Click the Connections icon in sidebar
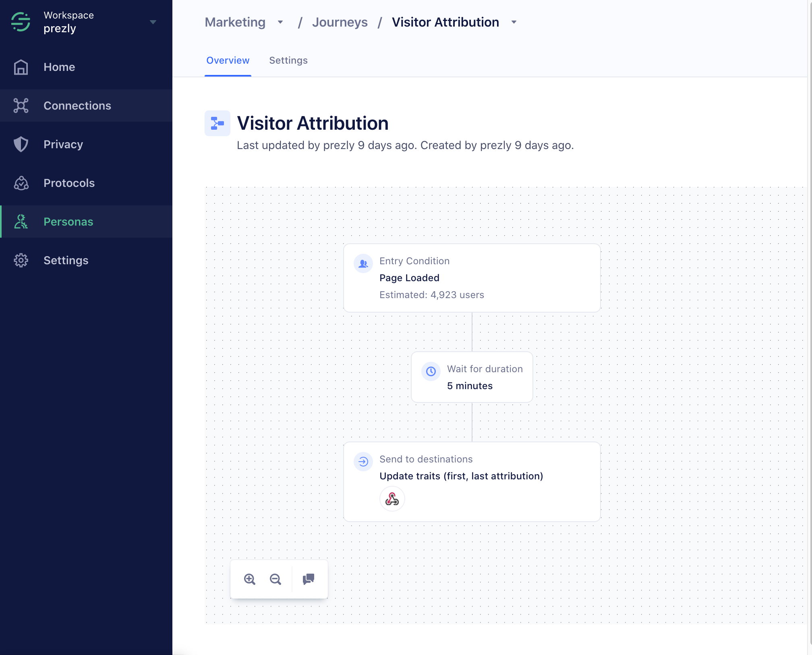This screenshot has height=655, width=812. coord(21,105)
